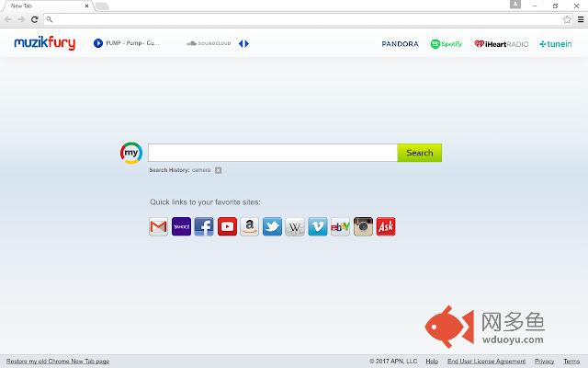This screenshot has height=368, width=588.
Task: Open the eBay quick link icon
Action: [x=340, y=226]
